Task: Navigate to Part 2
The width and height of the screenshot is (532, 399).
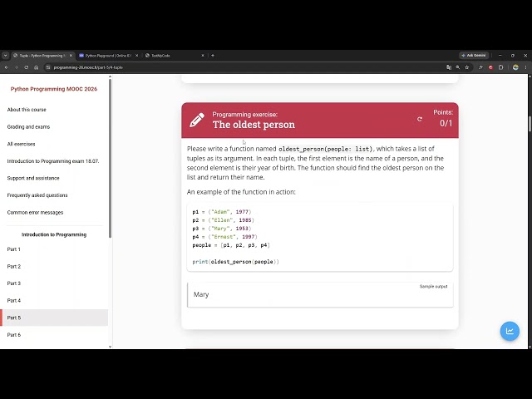Action: 14,266
